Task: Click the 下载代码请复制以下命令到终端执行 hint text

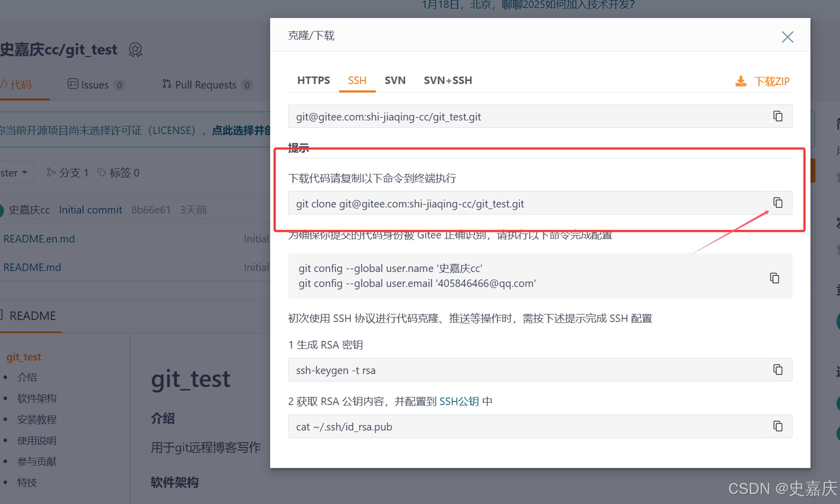Action: [372, 178]
